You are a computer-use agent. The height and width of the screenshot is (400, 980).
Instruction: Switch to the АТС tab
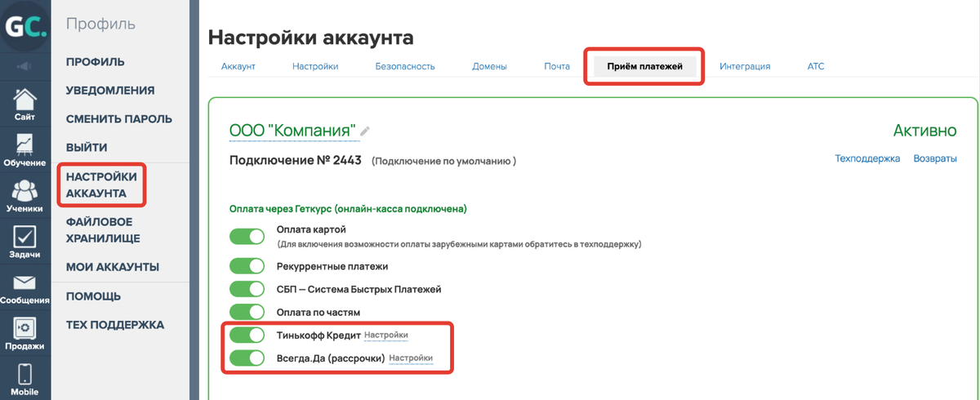click(x=816, y=66)
